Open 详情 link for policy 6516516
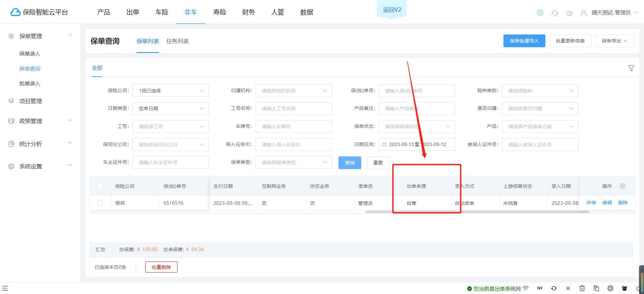The width and height of the screenshot is (644, 294). (x=591, y=203)
